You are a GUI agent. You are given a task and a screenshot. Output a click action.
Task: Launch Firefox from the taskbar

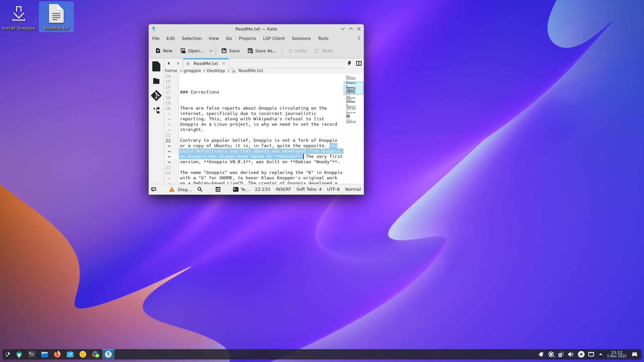(57, 354)
